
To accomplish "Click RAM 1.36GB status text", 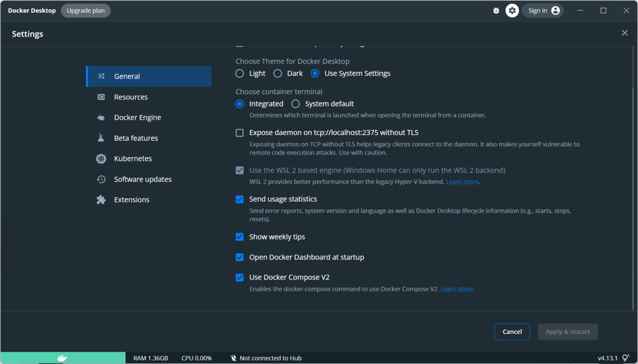I will [150, 358].
